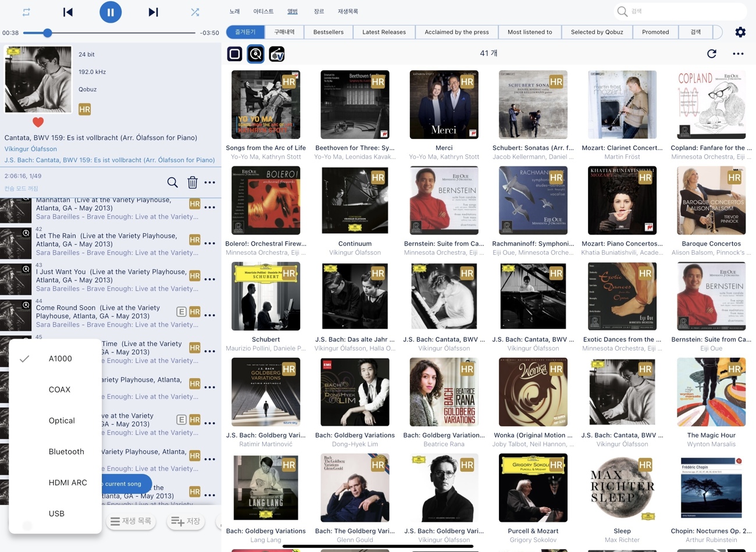Open settings with the gear icon
The width and height of the screenshot is (756, 552).
point(740,32)
